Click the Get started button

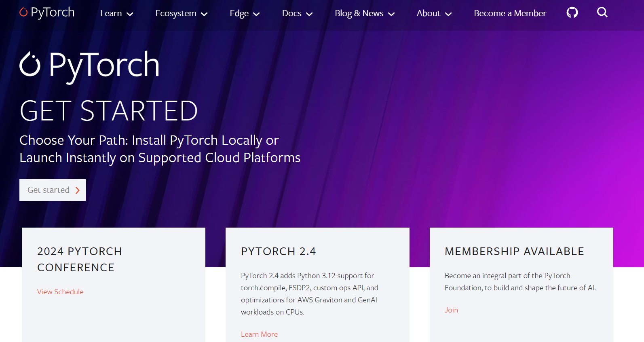click(53, 190)
